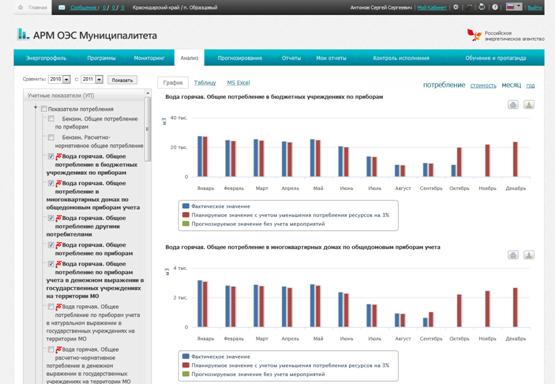
Task: Download the многоквартирных домах chart
Action: click(529, 254)
